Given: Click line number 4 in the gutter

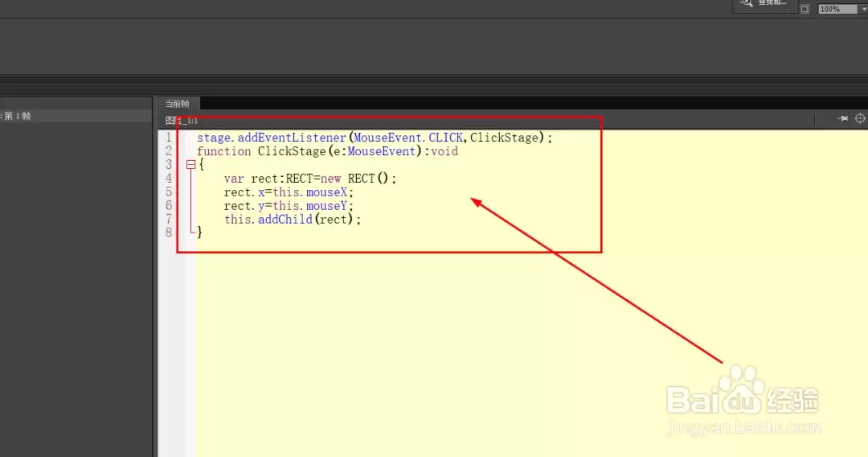Looking at the screenshot, I should click(x=169, y=179).
